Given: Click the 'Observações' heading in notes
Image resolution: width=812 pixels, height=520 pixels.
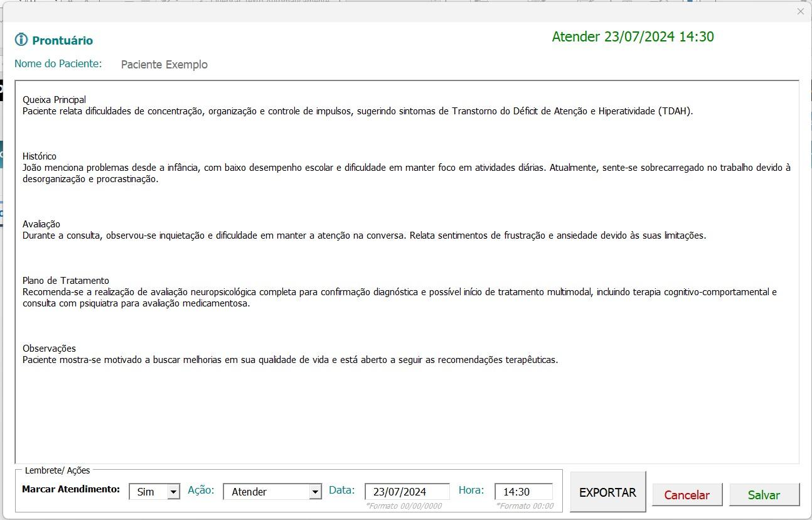Looking at the screenshot, I should [49, 349].
